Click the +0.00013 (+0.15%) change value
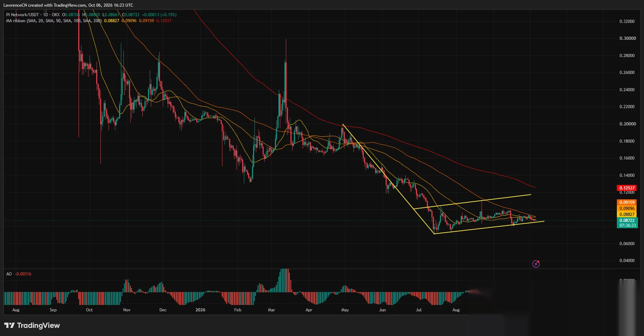 (x=159, y=15)
